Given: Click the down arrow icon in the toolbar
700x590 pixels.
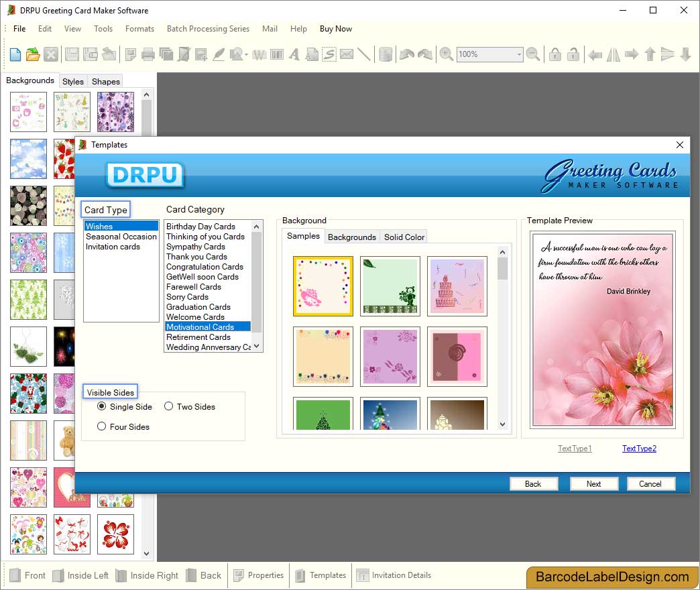Looking at the screenshot, I should point(685,54).
